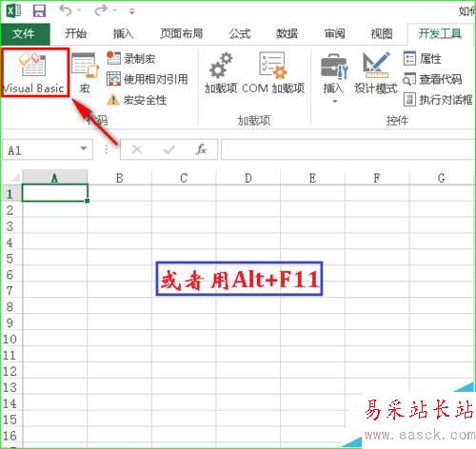Select column B header
This screenshot has width=476, height=449.
click(x=120, y=178)
